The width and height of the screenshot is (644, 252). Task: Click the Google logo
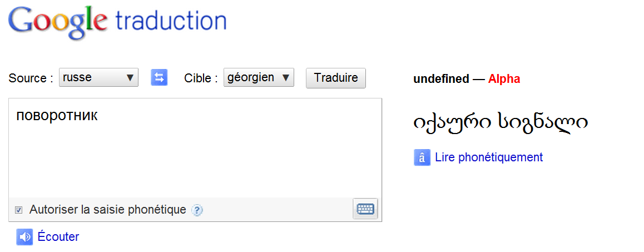pyautogui.click(x=58, y=22)
